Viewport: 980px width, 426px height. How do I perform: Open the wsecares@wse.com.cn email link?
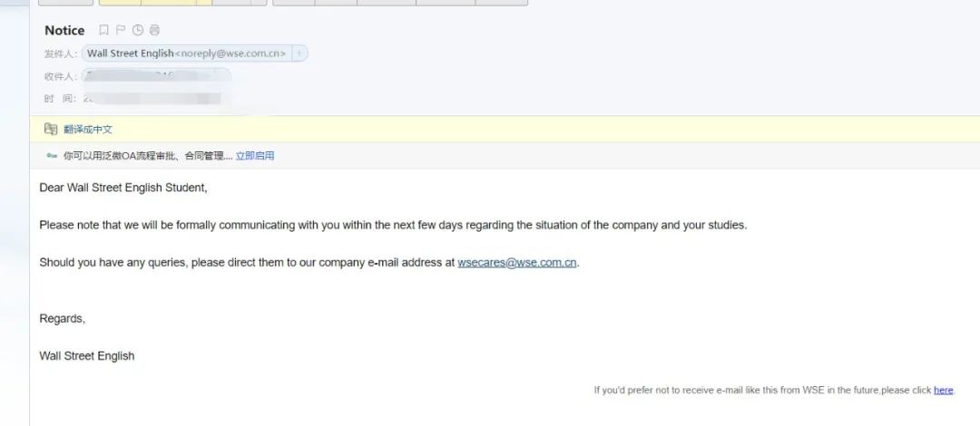click(x=517, y=263)
